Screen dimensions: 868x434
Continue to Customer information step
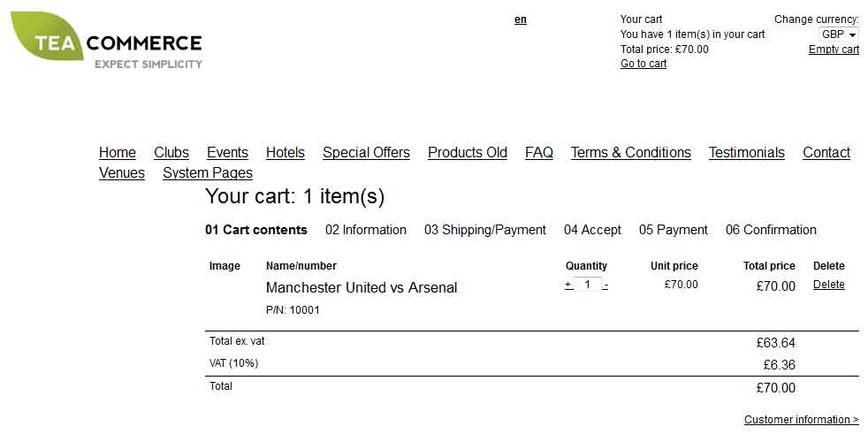click(802, 420)
